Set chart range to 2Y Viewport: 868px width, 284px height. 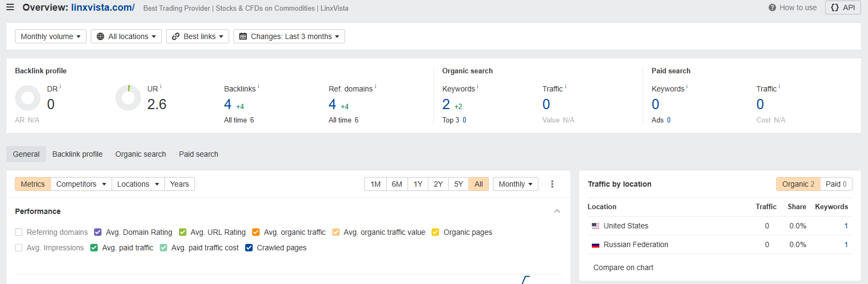tap(439, 184)
